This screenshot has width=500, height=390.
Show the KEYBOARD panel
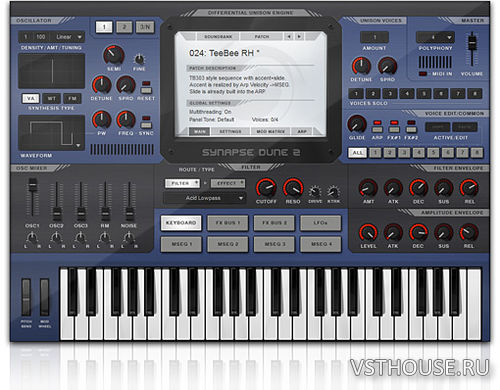click(x=181, y=223)
